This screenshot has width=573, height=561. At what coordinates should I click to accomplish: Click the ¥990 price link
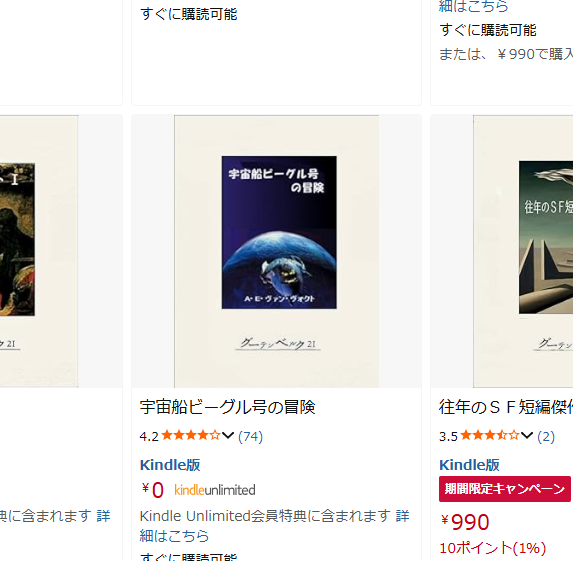(x=465, y=522)
